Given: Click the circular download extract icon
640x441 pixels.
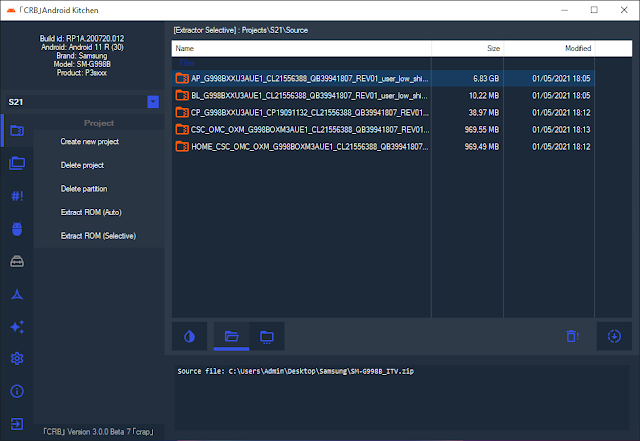Looking at the screenshot, I should 614,336.
